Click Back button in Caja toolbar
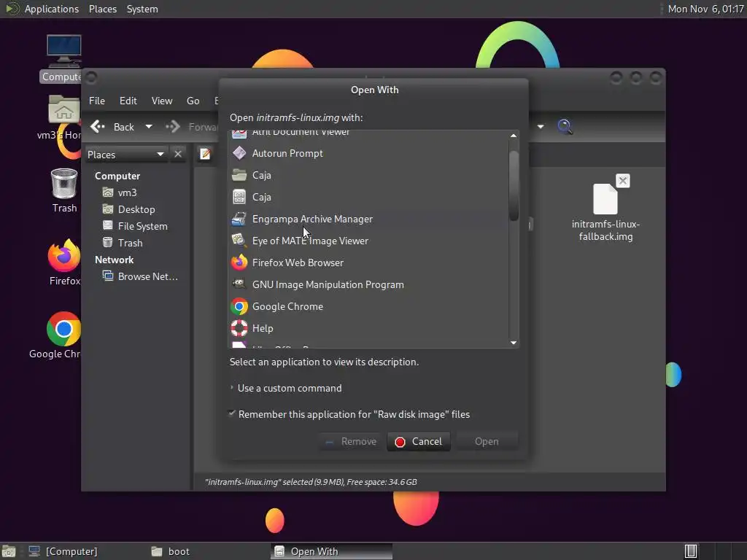This screenshot has width=747, height=560. tap(113, 127)
